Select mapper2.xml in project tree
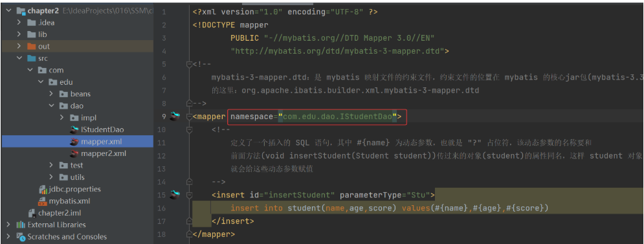Image resolution: width=644 pixels, height=244 pixels. coord(104,153)
